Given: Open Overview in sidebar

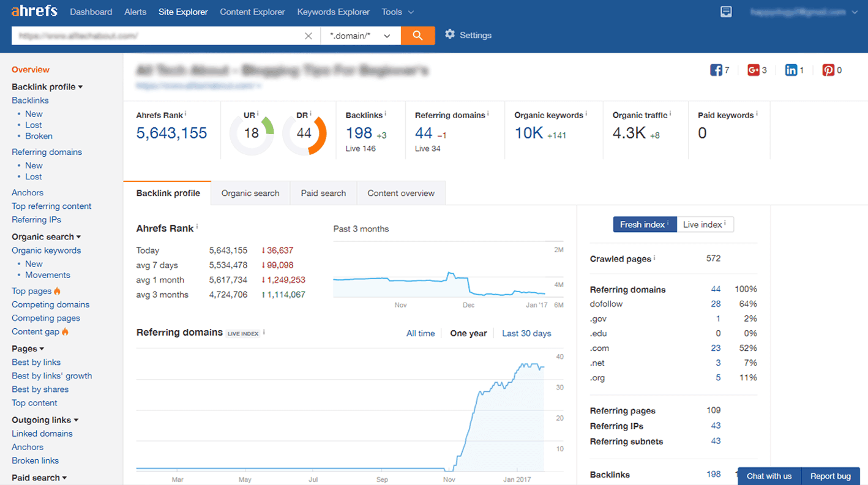Looking at the screenshot, I should coord(31,70).
